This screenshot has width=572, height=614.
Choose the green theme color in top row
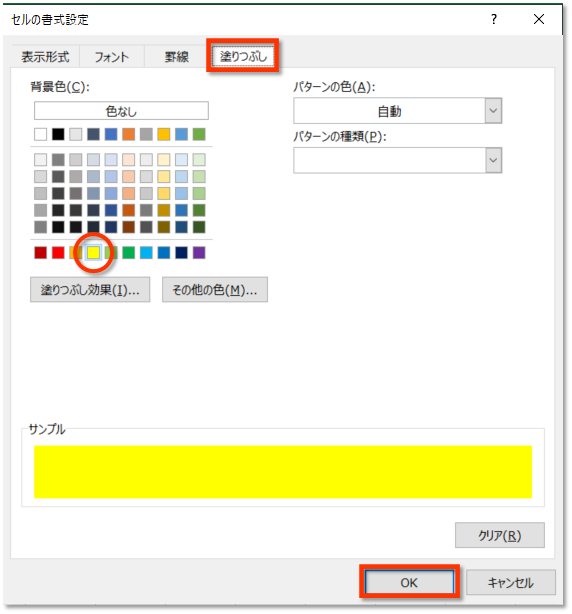[199, 134]
